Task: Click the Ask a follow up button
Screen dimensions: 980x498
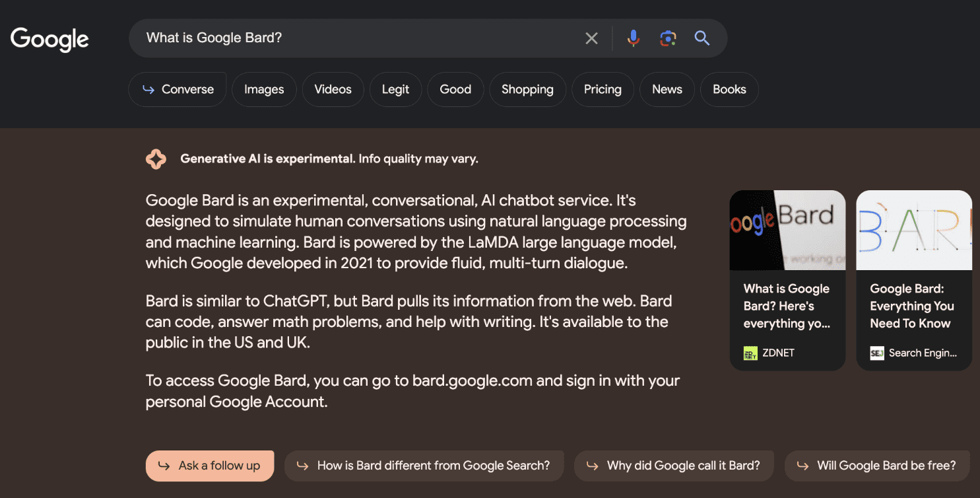Action: (x=209, y=466)
